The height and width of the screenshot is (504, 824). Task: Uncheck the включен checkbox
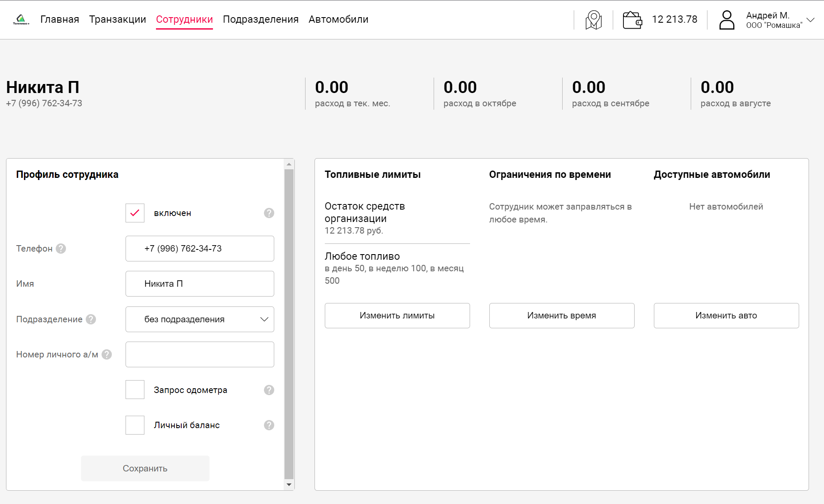[x=135, y=213]
